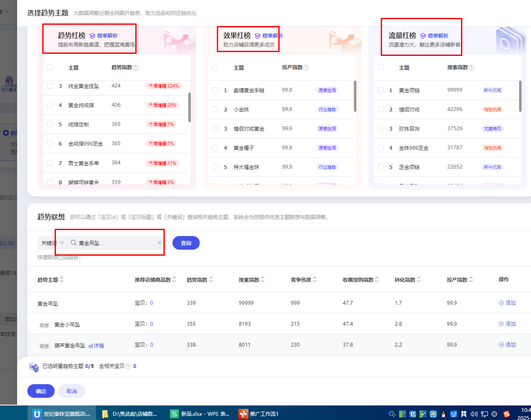Click the help icon next to 含相关宝贝

click(x=128, y=367)
